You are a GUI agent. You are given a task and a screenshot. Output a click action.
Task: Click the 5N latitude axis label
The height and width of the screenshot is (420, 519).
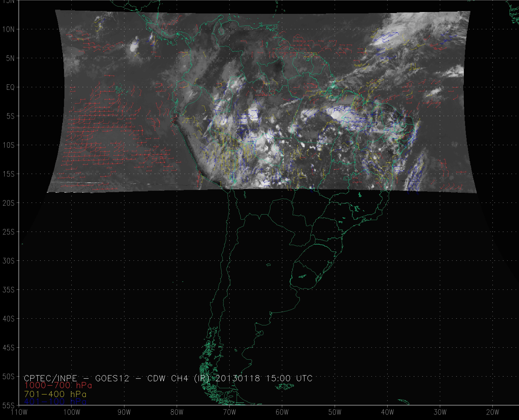(x=10, y=58)
